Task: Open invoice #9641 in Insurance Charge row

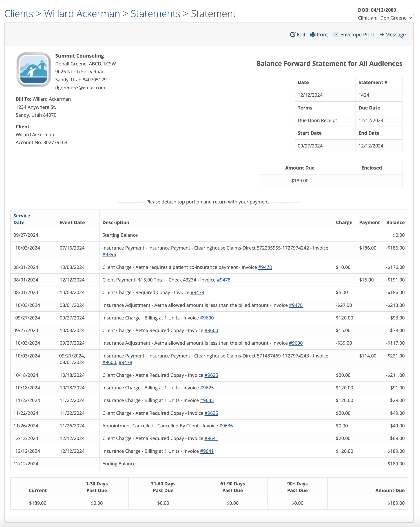Action: coord(207,451)
